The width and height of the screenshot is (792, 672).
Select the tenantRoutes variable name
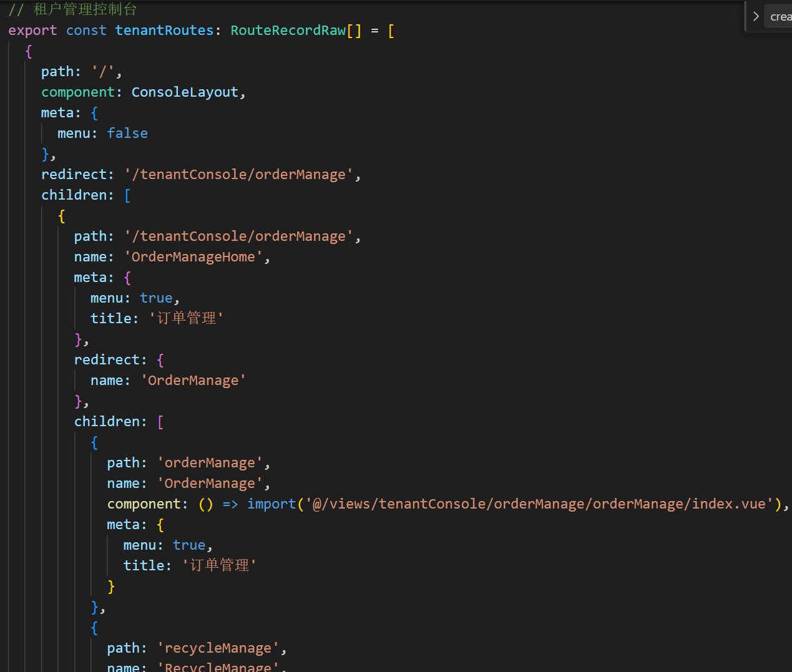click(x=165, y=30)
